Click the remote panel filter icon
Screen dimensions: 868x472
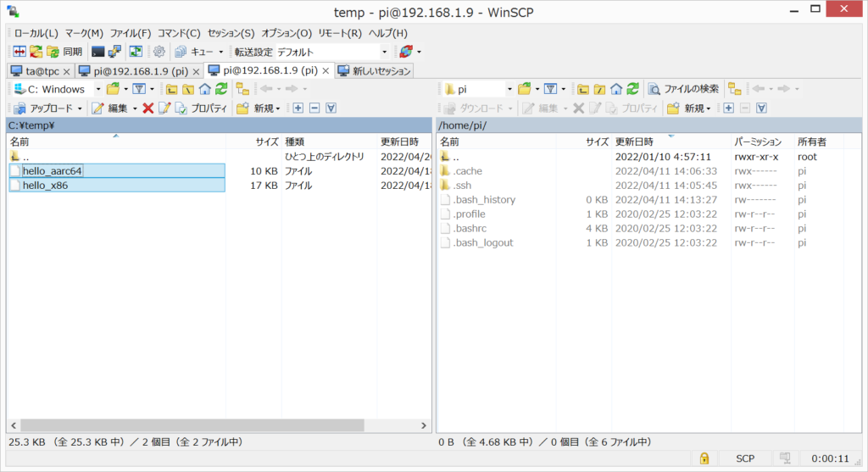(x=551, y=89)
